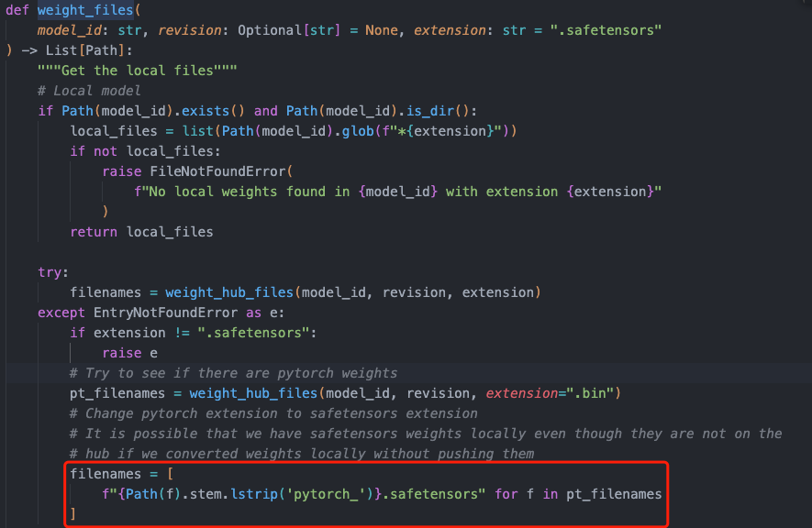Click the try: keyword
The image size is (812, 528).
53,272
